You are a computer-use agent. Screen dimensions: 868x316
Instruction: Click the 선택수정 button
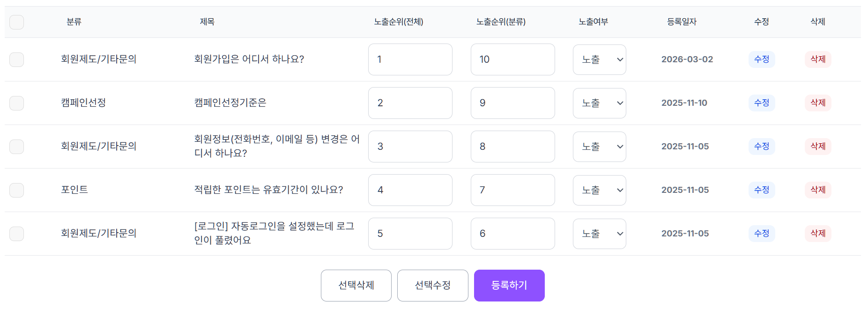[x=432, y=285]
